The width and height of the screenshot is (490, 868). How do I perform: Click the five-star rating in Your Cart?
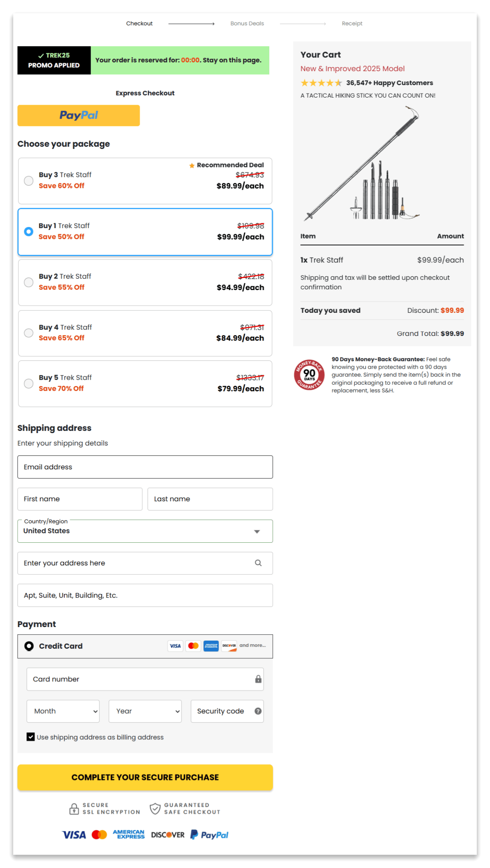[x=321, y=83]
